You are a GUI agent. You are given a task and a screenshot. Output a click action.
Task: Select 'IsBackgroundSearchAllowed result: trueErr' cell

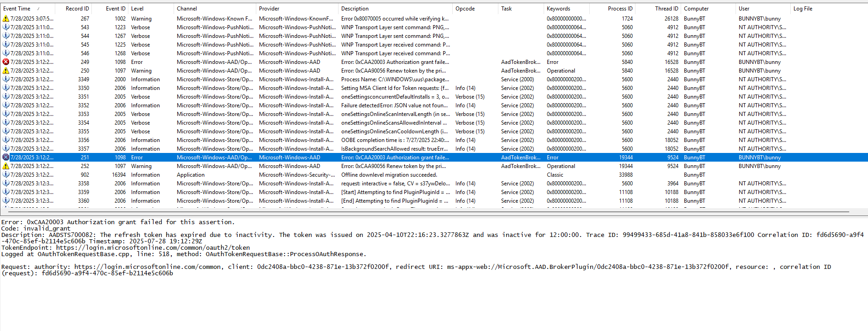click(395, 149)
